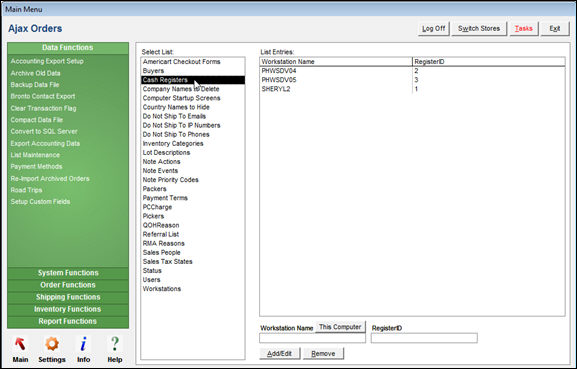Click the RegisterID input field
577x369 pixels.
click(x=424, y=338)
